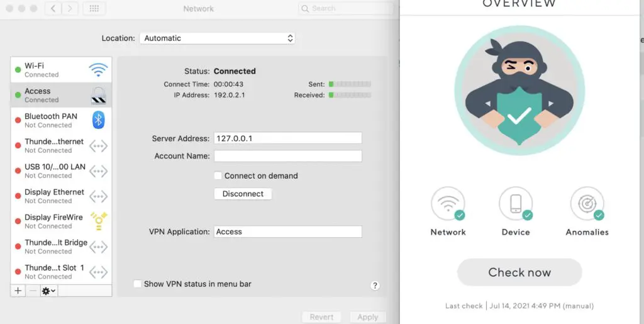Click the Access VPN padlock icon
This screenshot has height=324, width=644.
click(99, 95)
